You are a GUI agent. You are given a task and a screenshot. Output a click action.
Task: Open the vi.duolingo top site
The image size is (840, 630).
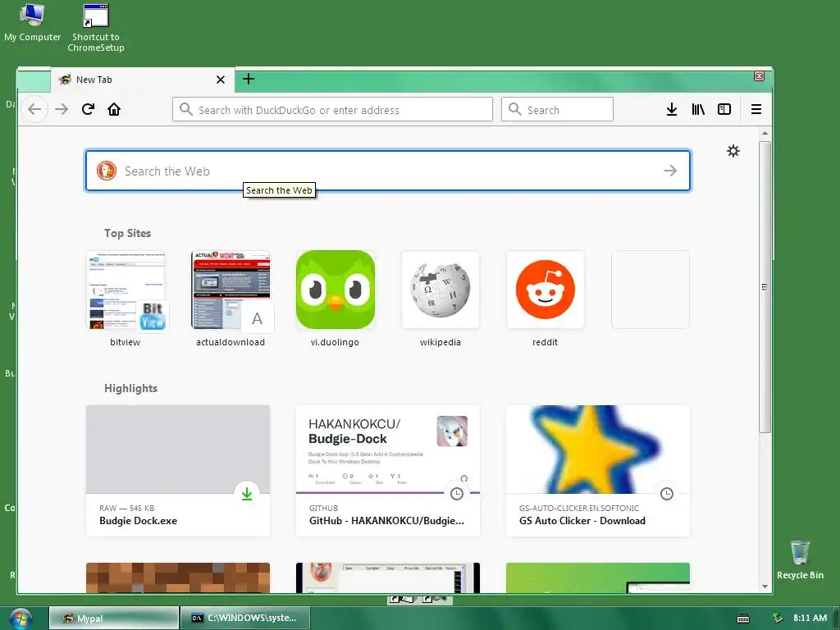[336, 299]
